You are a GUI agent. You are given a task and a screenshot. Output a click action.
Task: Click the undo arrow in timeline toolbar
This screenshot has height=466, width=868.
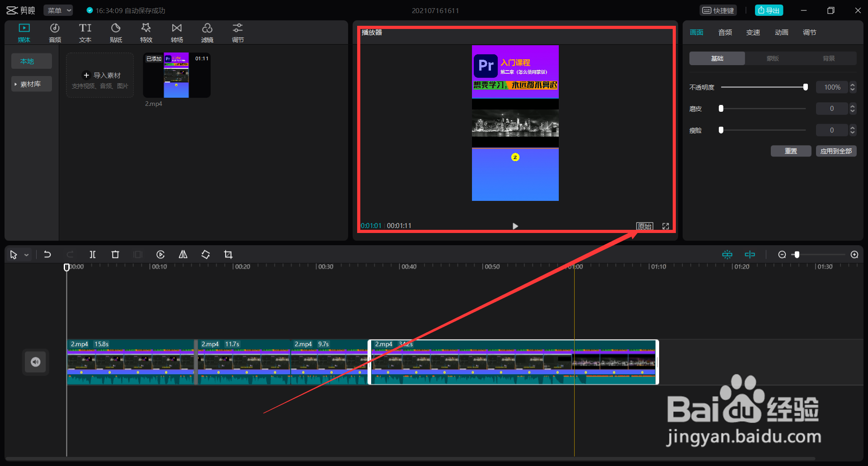click(47, 255)
